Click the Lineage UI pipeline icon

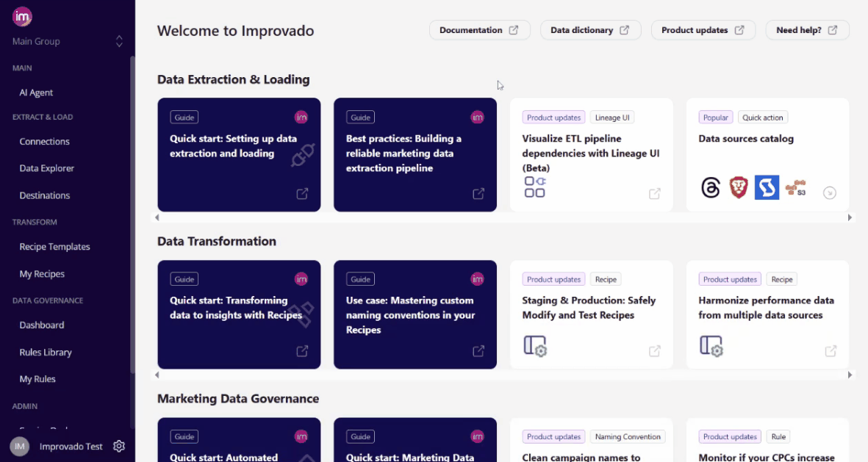pos(534,187)
